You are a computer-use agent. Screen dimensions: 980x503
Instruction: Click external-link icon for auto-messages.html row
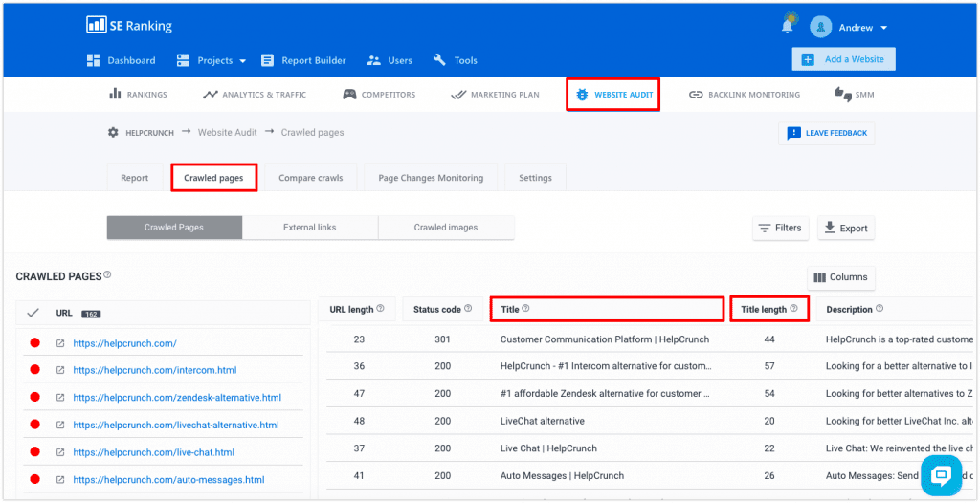60,480
